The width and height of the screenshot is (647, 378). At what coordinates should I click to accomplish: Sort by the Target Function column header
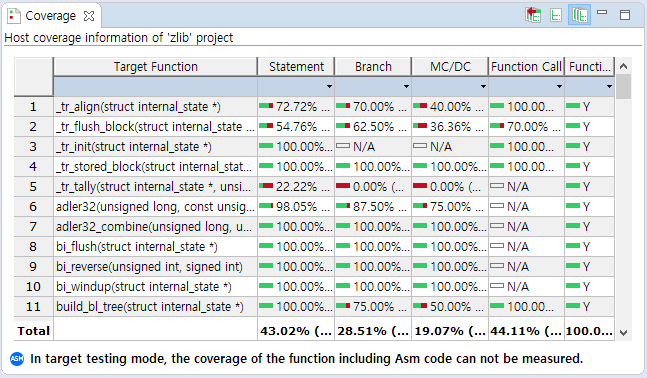point(156,67)
